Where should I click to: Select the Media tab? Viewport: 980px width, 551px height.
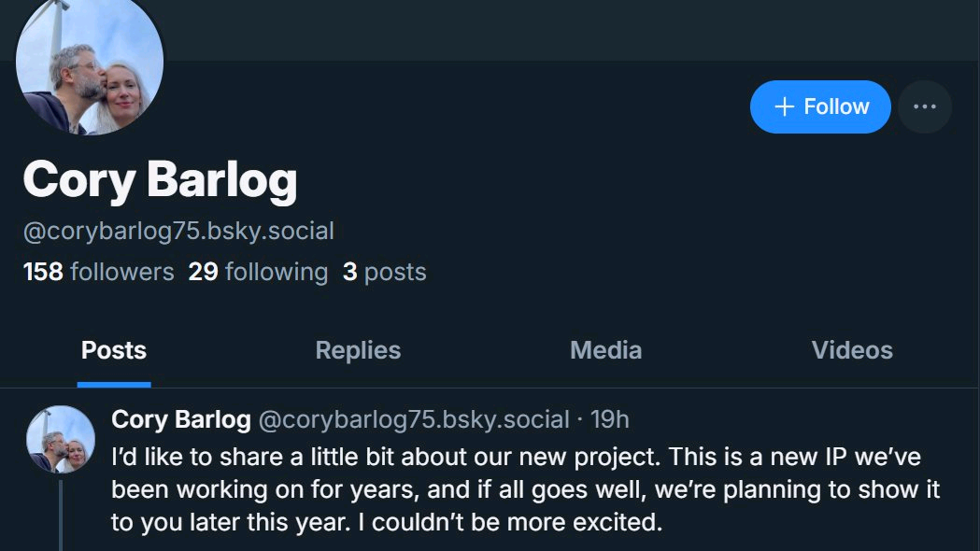click(x=605, y=350)
